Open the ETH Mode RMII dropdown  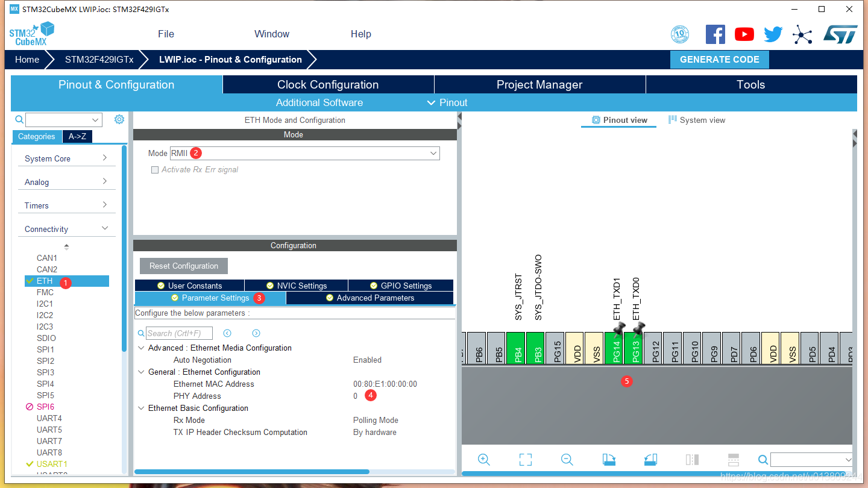(x=304, y=154)
